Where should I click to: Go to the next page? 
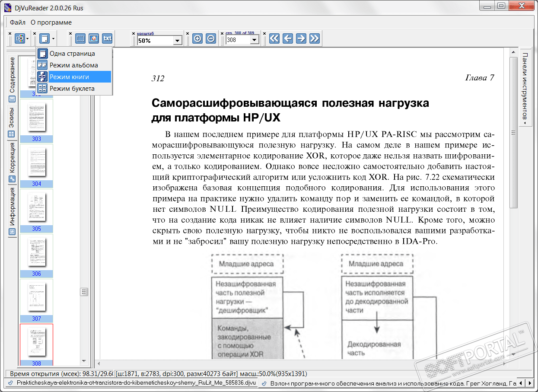point(301,38)
